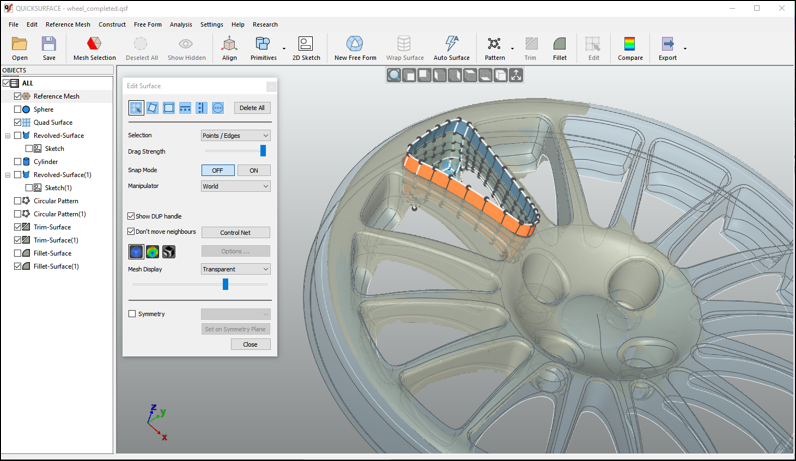This screenshot has height=461, width=796.
Task: Select Trim-Surface(1) in the objects tree
Action: 55,240
